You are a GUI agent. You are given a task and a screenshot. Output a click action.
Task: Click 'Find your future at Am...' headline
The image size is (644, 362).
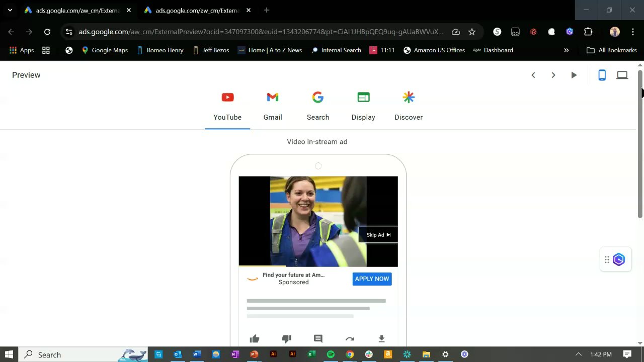(x=293, y=275)
